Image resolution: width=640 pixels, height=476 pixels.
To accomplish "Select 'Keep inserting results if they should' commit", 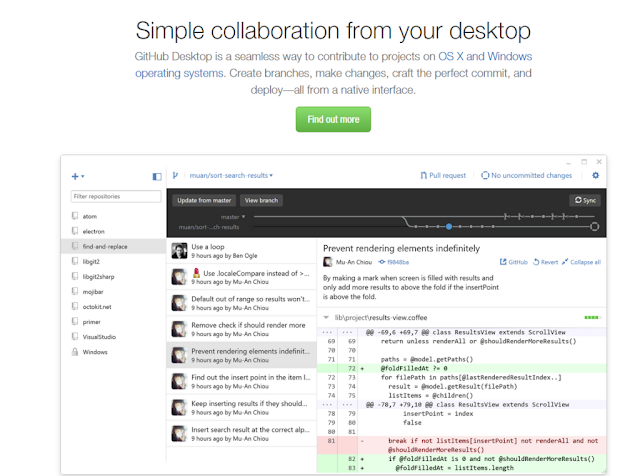I will 242,408.
